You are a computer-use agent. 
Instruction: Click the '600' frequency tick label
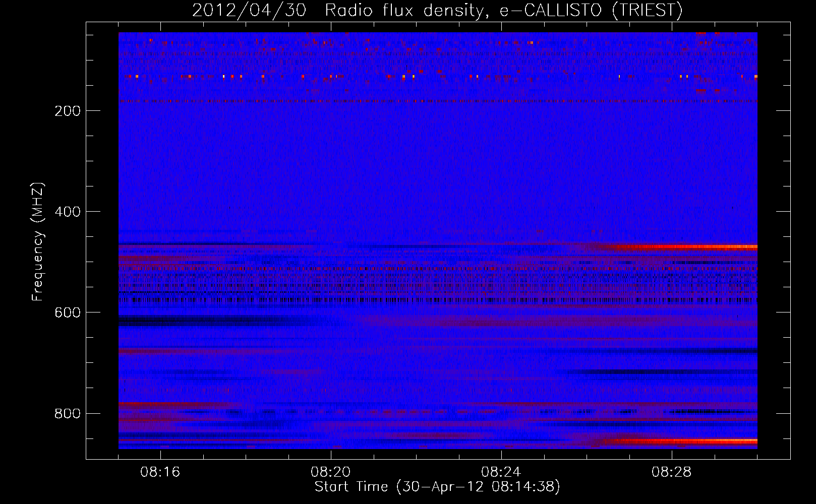click(x=68, y=312)
